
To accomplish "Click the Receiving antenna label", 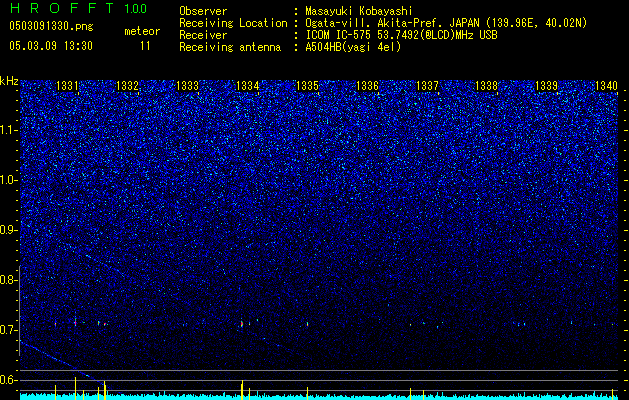I will coord(230,47).
